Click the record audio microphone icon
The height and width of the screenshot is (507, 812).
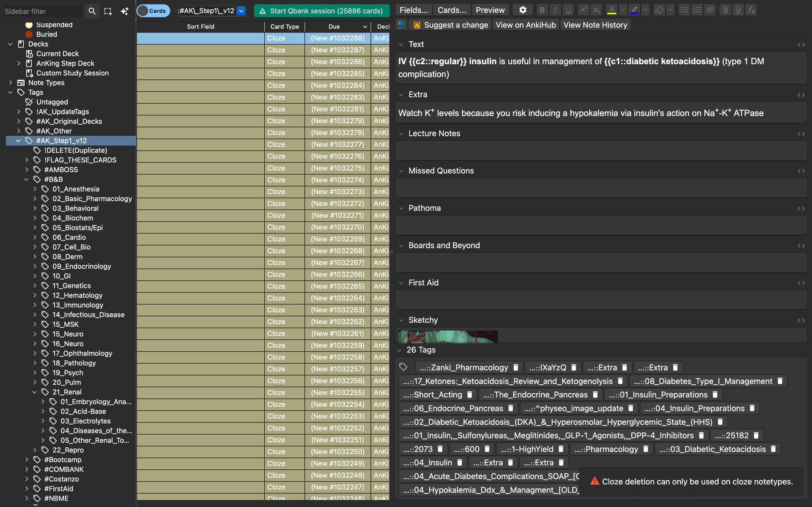[738, 10]
